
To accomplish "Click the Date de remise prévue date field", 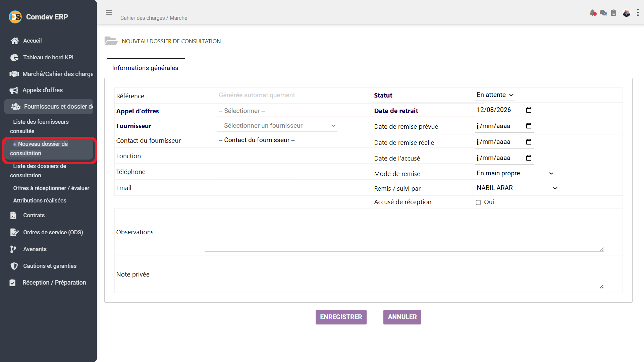I will click(504, 126).
